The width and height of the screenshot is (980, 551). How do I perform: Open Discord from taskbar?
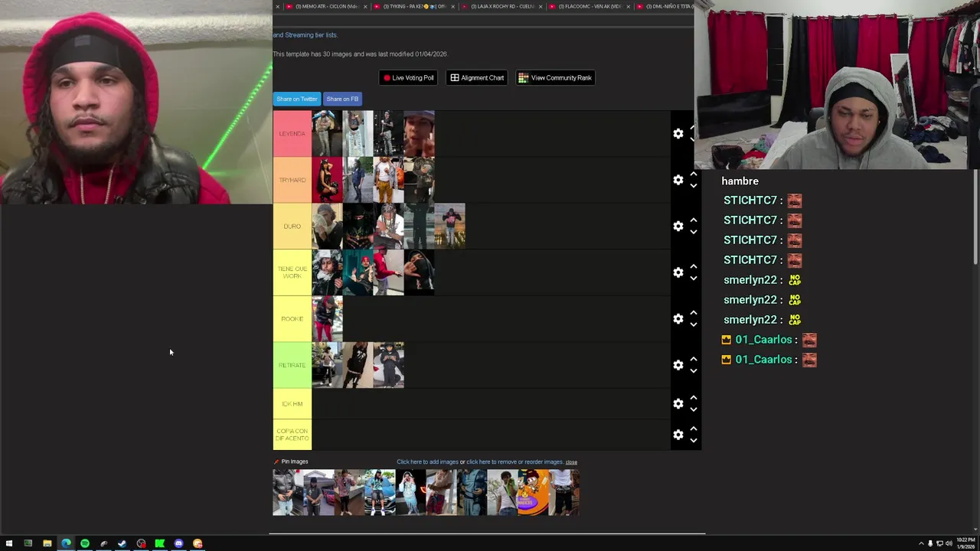point(178,543)
